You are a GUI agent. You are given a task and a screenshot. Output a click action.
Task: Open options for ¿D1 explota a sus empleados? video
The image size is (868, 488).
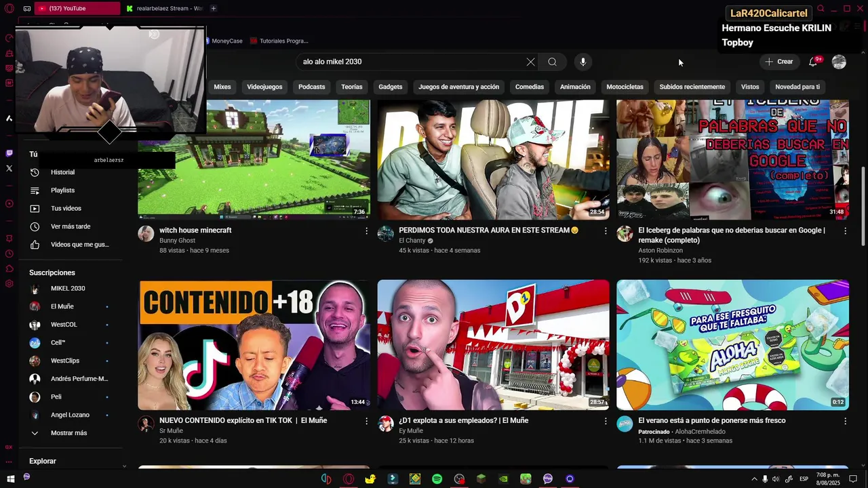coord(606,421)
